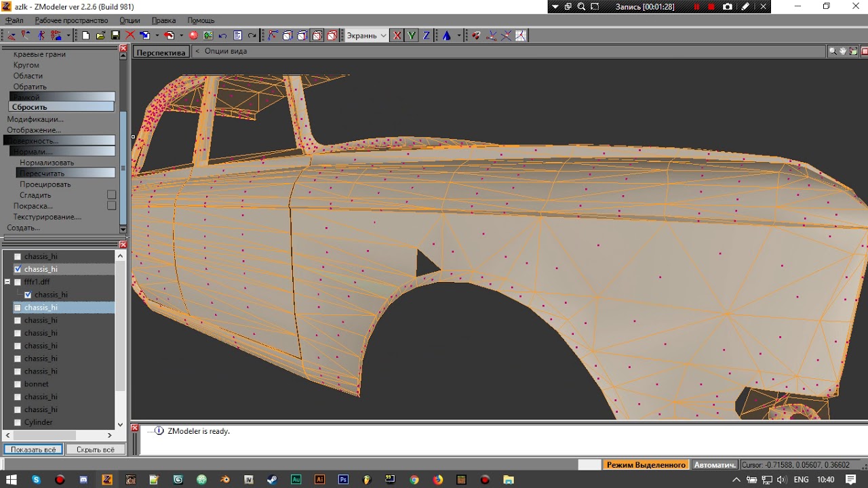
Task: Click the Сбросить command
Action: coord(62,107)
